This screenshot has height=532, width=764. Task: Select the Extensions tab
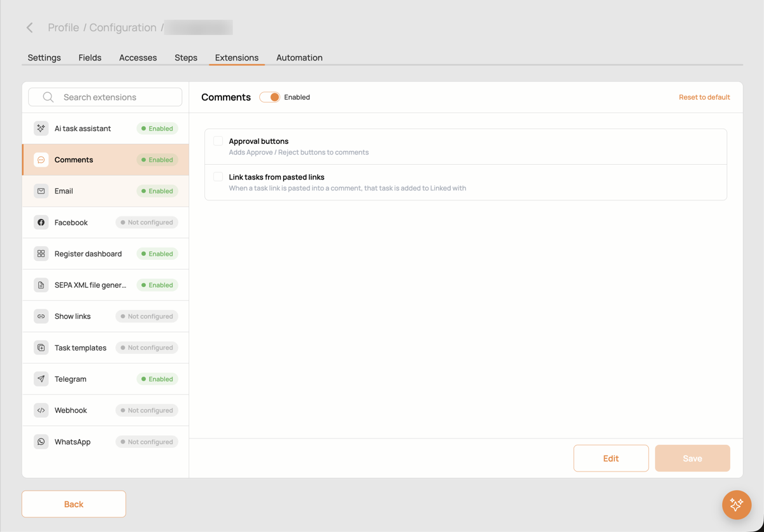237,57
